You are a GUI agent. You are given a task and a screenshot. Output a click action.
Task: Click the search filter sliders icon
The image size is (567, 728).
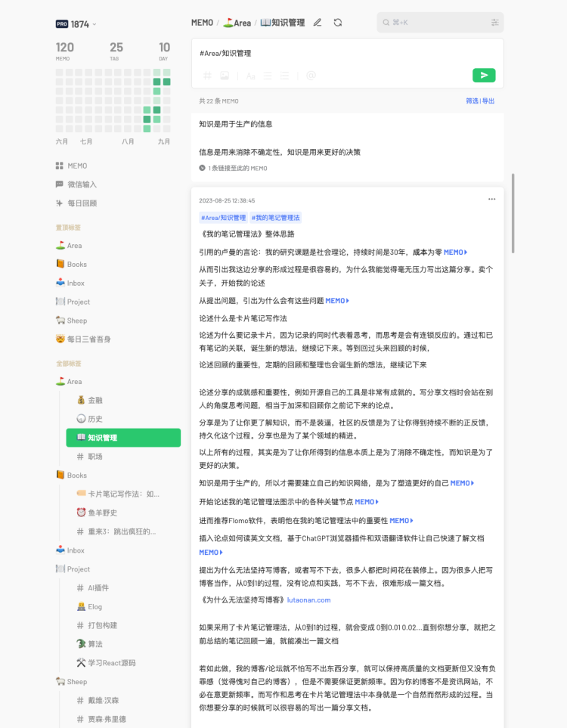494,22
